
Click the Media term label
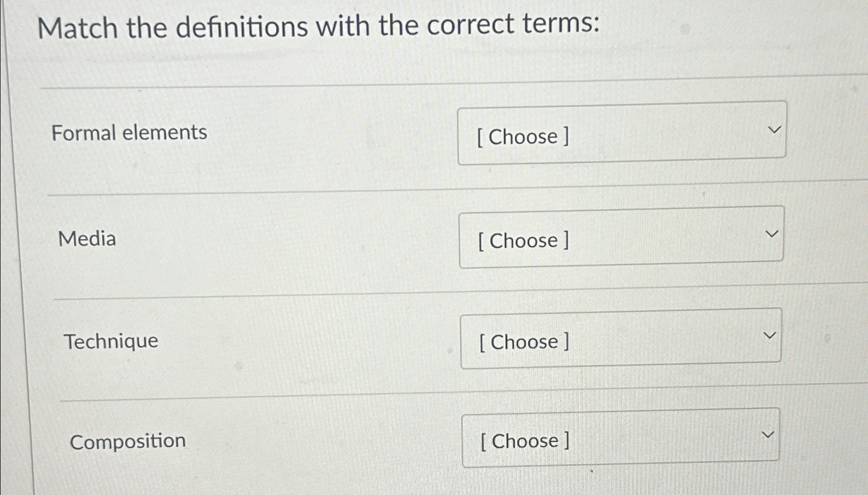88,239
